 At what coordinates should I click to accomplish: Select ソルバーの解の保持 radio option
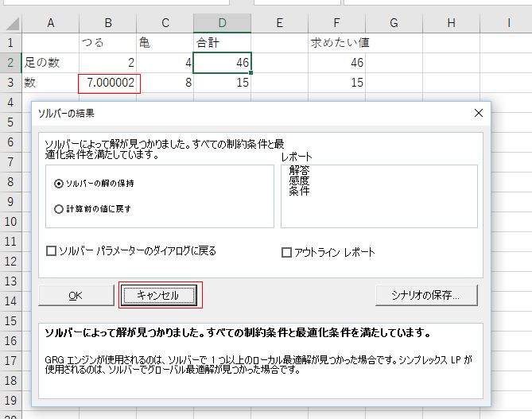[x=59, y=183]
